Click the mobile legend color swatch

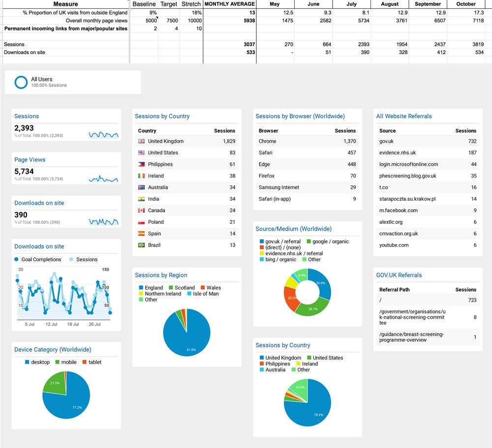58,362
